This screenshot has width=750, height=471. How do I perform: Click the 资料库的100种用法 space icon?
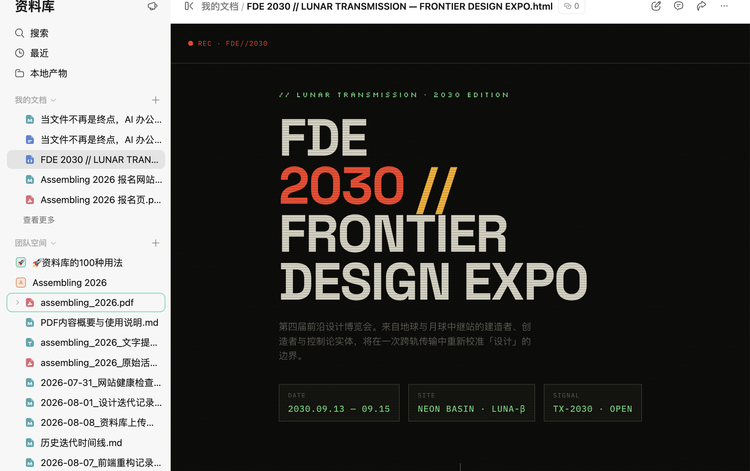pyautogui.click(x=21, y=263)
